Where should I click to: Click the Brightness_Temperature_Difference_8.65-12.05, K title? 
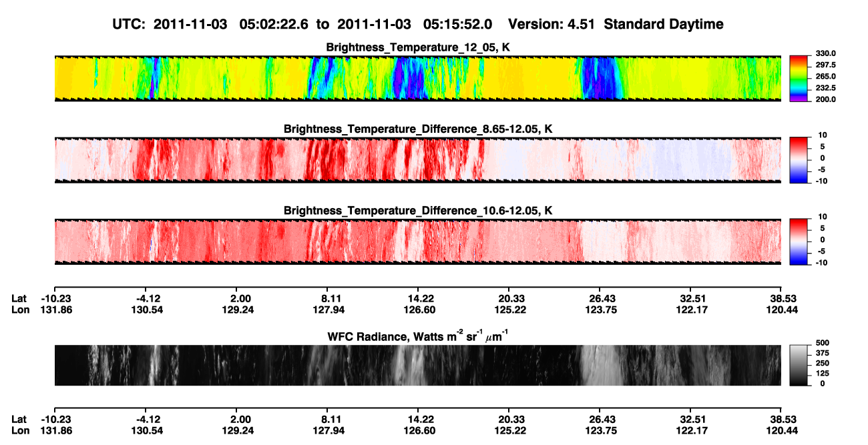point(418,129)
